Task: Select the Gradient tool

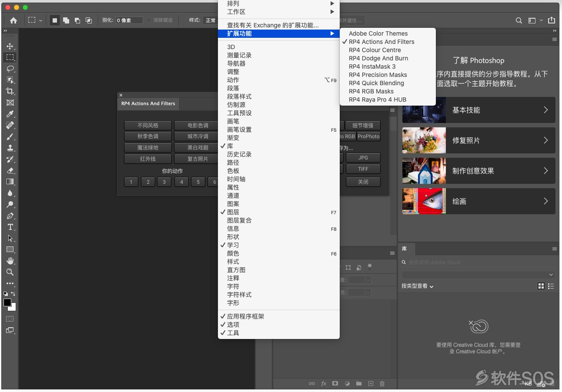Action: (10, 182)
